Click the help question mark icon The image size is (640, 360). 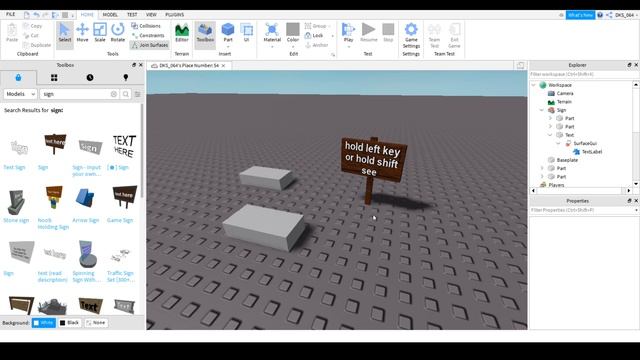tap(600, 15)
